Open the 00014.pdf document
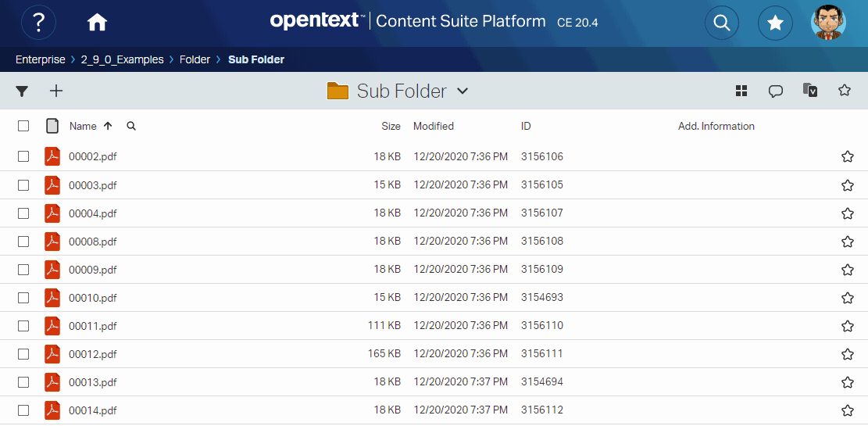Viewport: 868px width, 426px height. click(x=92, y=410)
